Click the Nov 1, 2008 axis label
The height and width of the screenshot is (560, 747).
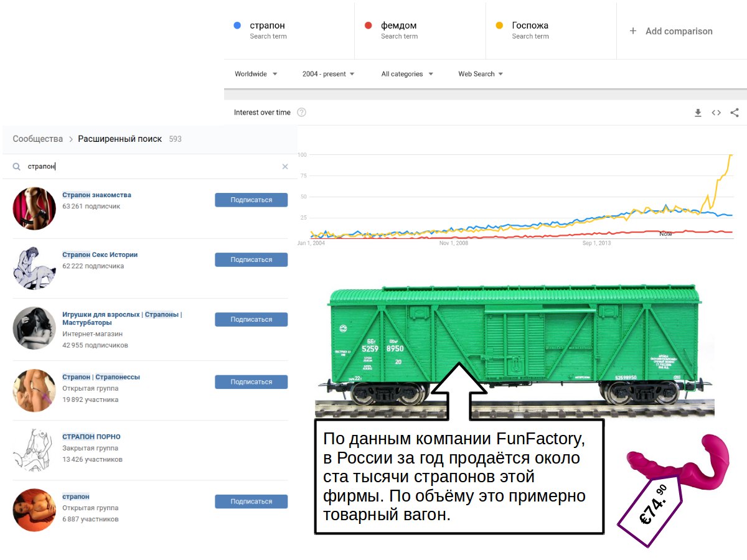454,243
